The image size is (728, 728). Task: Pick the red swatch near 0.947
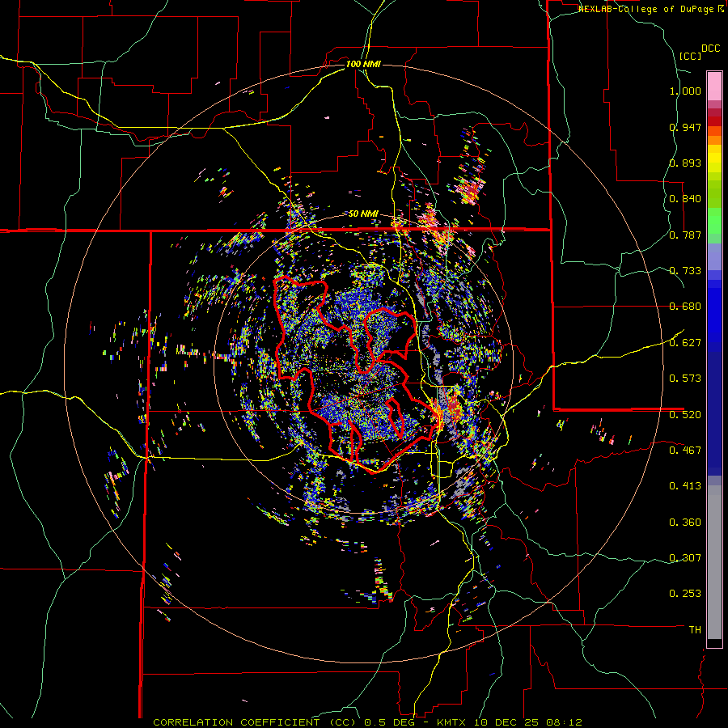(714, 121)
